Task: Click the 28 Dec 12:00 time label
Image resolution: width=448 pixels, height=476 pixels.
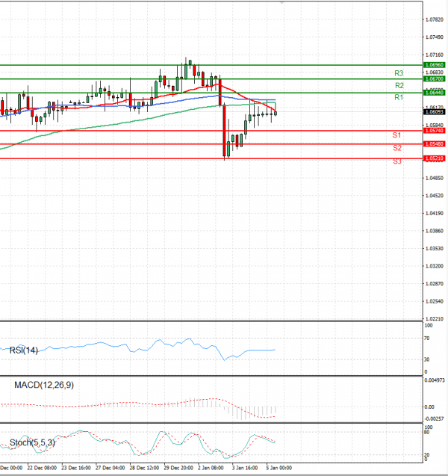Action: pyautogui.click(x=144, y=468)
